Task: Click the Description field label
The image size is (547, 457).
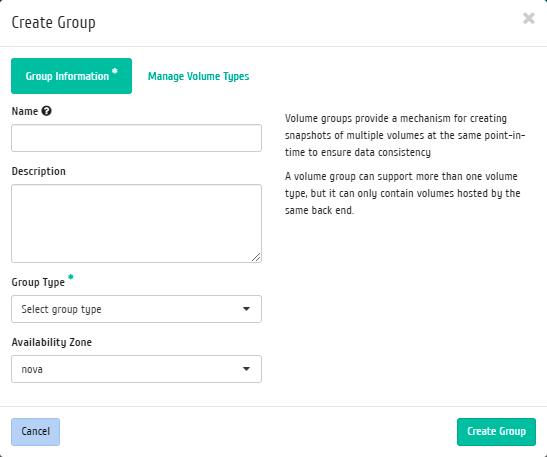Action: tap(39, 171)
